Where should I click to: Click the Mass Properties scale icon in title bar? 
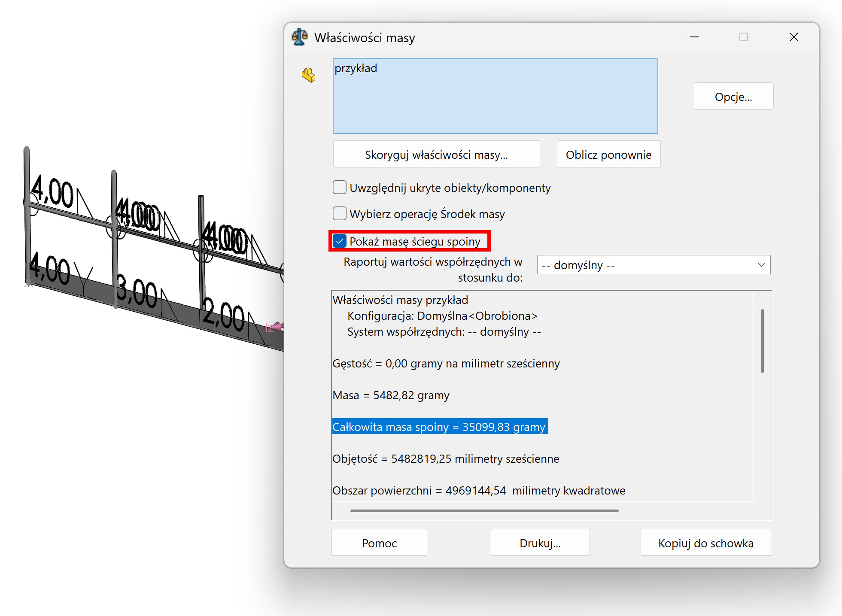point(300,37)
